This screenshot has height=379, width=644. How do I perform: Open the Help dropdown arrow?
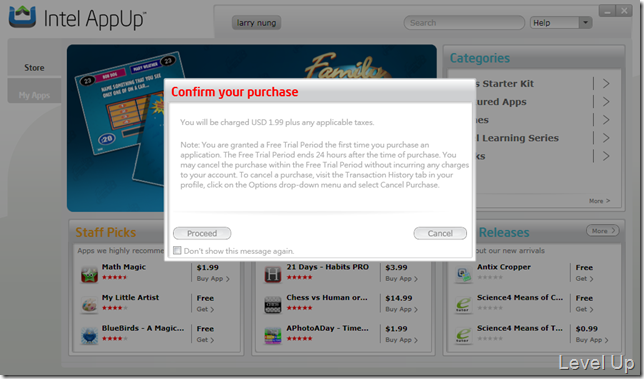(x=585, y=23)
